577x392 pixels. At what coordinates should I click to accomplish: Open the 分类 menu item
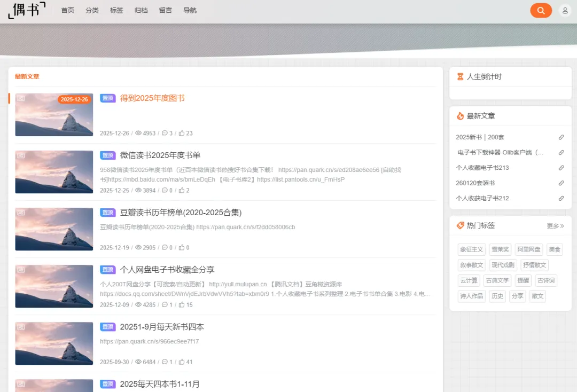click(92, 10)
